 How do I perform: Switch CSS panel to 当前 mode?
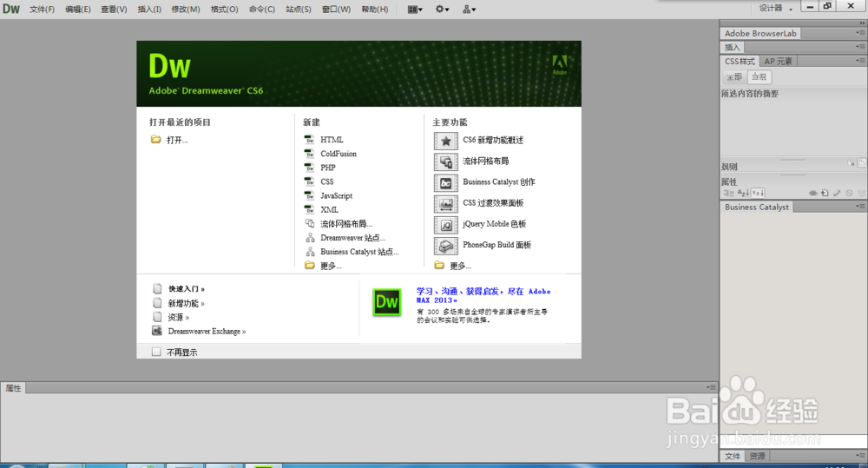759,77
